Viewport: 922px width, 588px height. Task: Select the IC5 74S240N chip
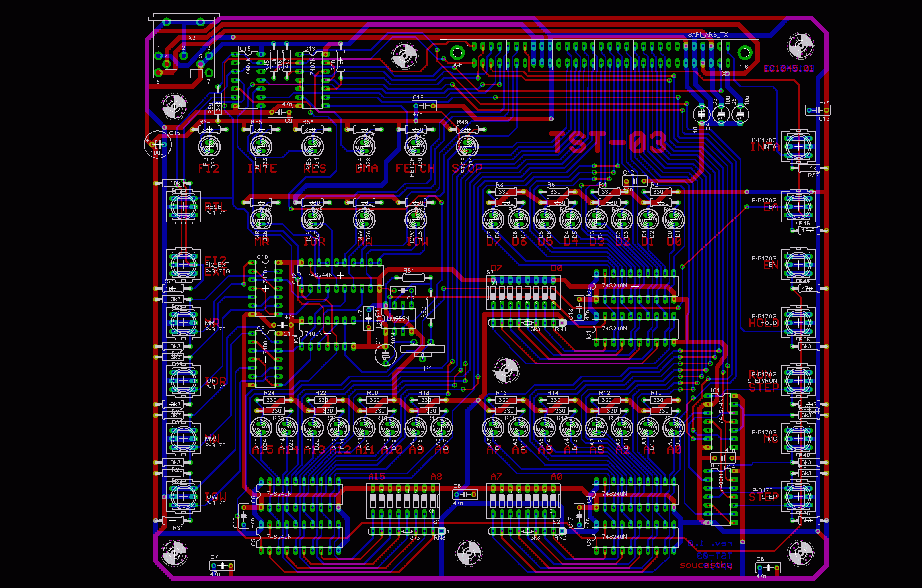click(x=299, y=538)
